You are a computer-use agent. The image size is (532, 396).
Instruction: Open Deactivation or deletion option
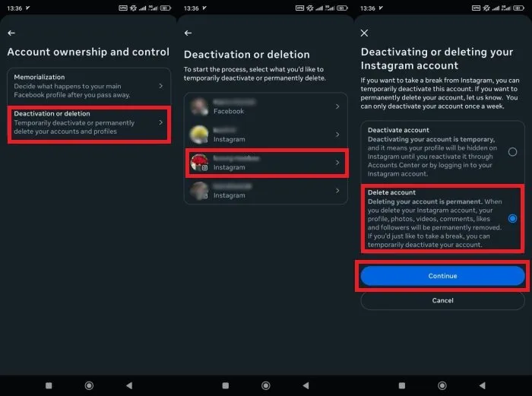pyautogui.click(x=84, y=122)
